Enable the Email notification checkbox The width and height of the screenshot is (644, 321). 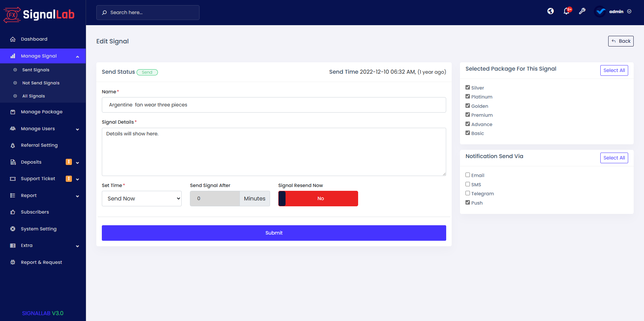tap(468, 175)
